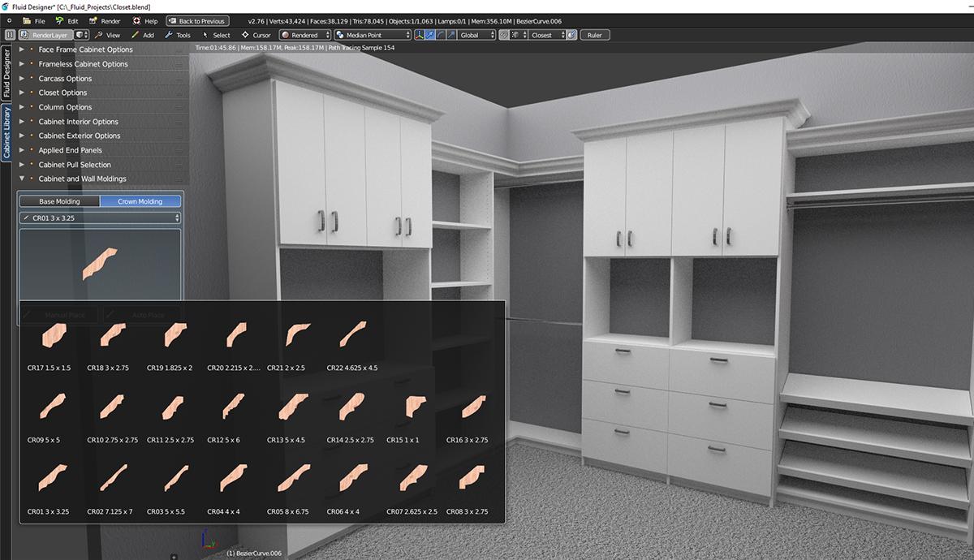Expand Cabinet Exterior Options panel
The width and height of the screenshot is (974, 560).
click(101, 136)
